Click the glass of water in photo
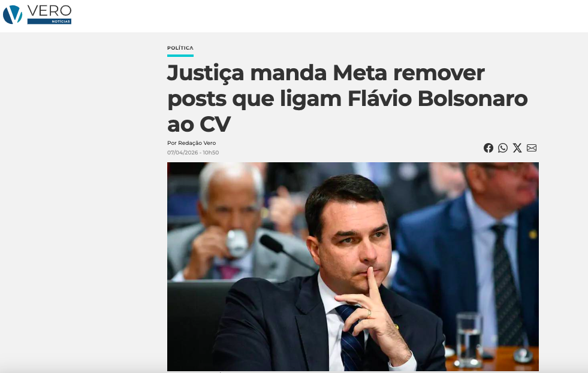 (x=469, y=340)
